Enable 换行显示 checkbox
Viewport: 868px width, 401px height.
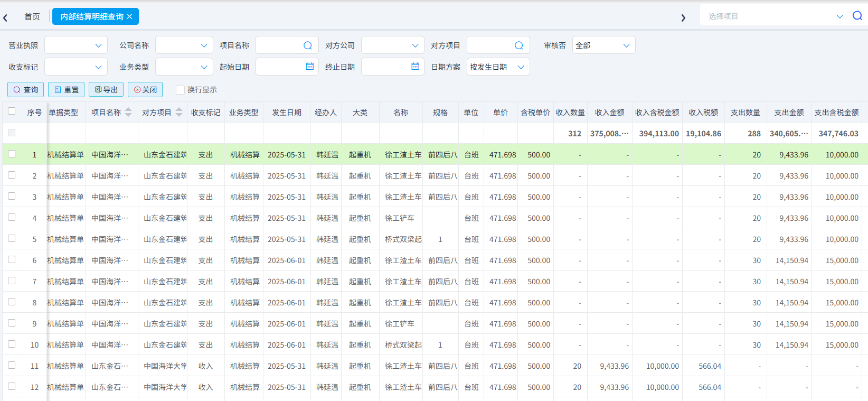tap(180, 90)
